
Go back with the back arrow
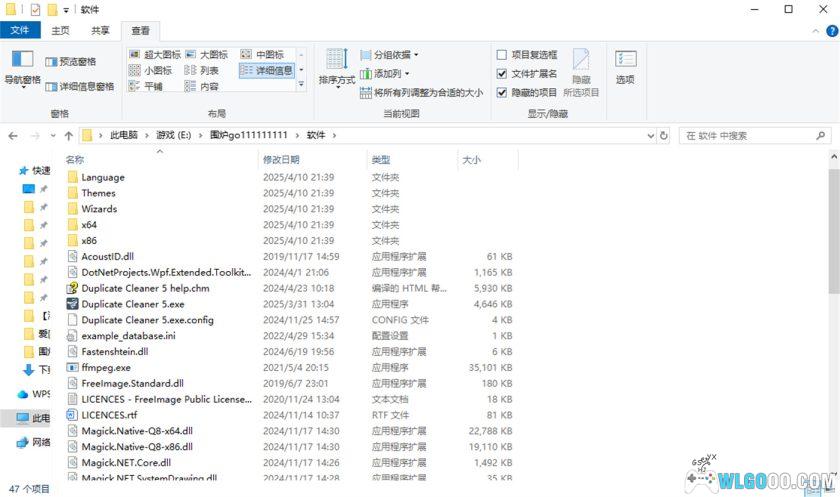(13, 136)
